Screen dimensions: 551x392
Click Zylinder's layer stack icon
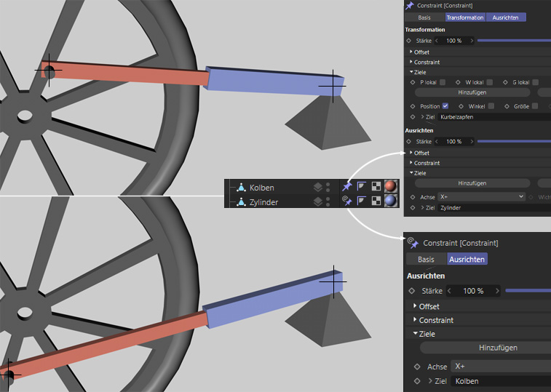coord(317,201)
